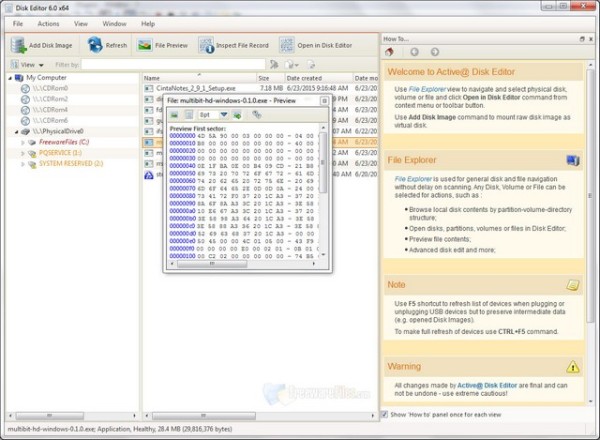600x440 pixels.
Task: Click the green arrow icon in Preview toolbar
Action: (237, 115)
